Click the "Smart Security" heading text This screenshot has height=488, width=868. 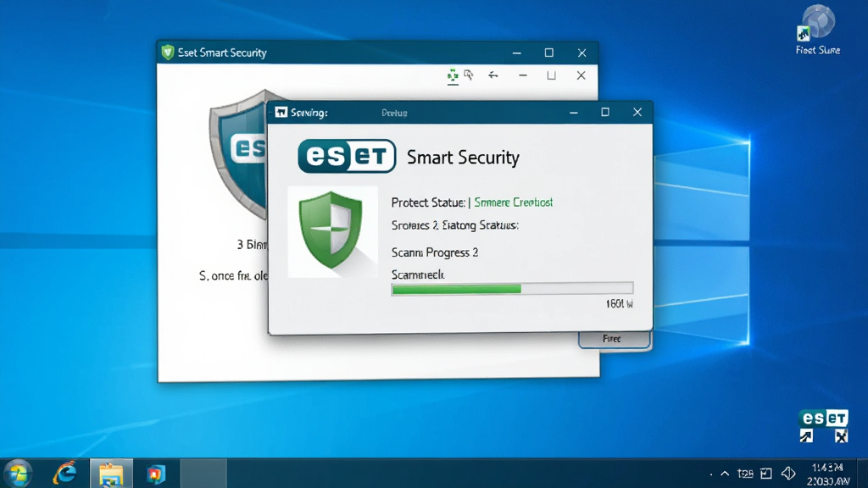tap(463, 157)
